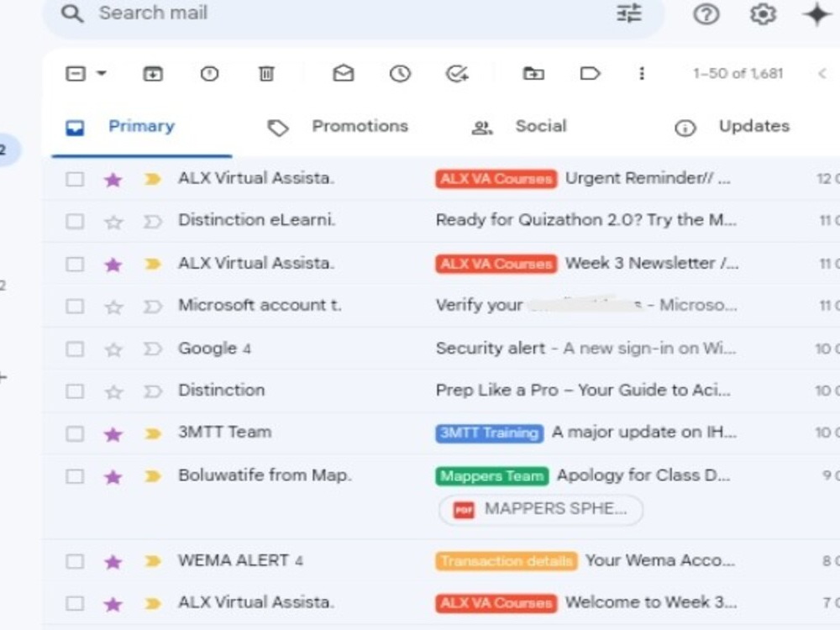Open the Labels tag icon
The height and width of the screenshot is (630, 840).
coord(590,73)
